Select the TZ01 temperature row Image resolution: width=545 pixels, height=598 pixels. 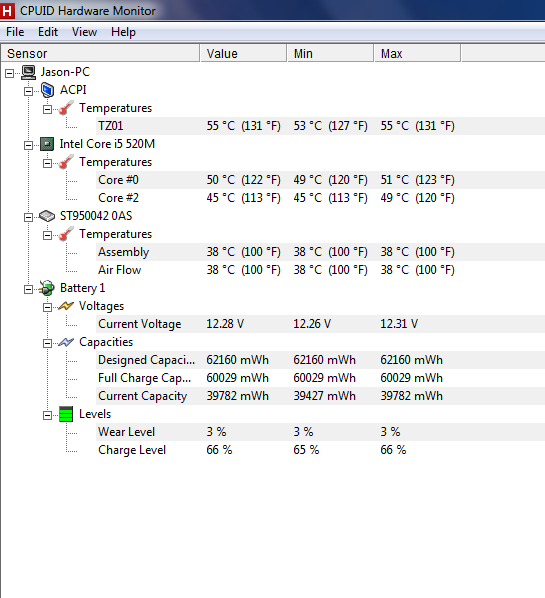click(320, 126)
